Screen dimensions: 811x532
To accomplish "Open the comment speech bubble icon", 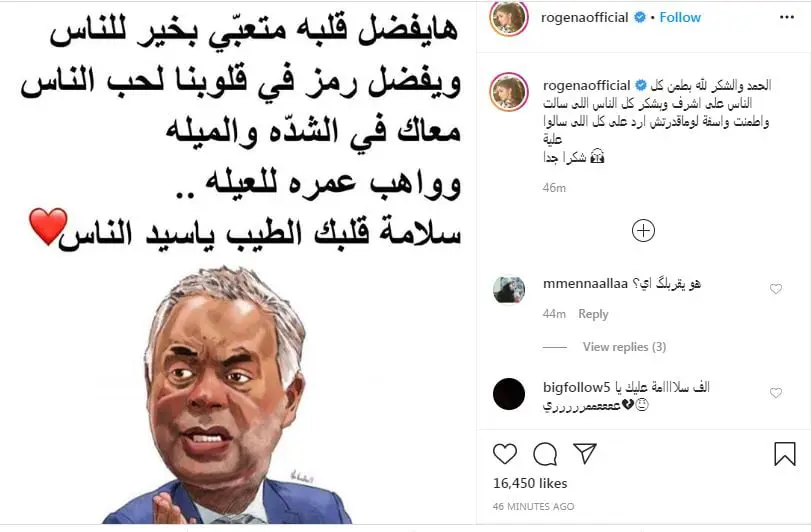I will tap(545, 454).
